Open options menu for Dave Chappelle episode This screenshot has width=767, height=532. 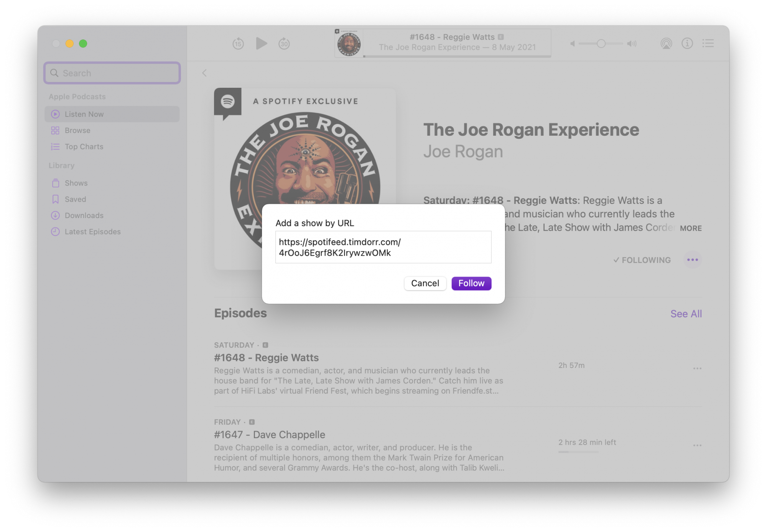click(x=697, y=445)
